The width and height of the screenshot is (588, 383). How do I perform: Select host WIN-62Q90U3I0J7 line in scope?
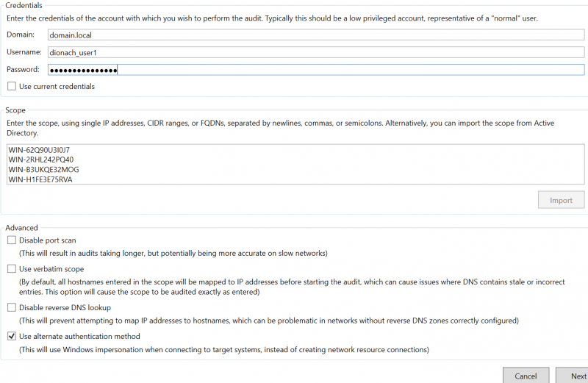coord(39,150)
